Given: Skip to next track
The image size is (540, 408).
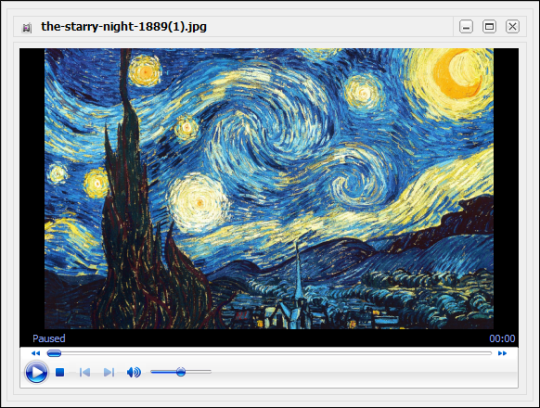Looking at the screenshot, I should (109, 372).
